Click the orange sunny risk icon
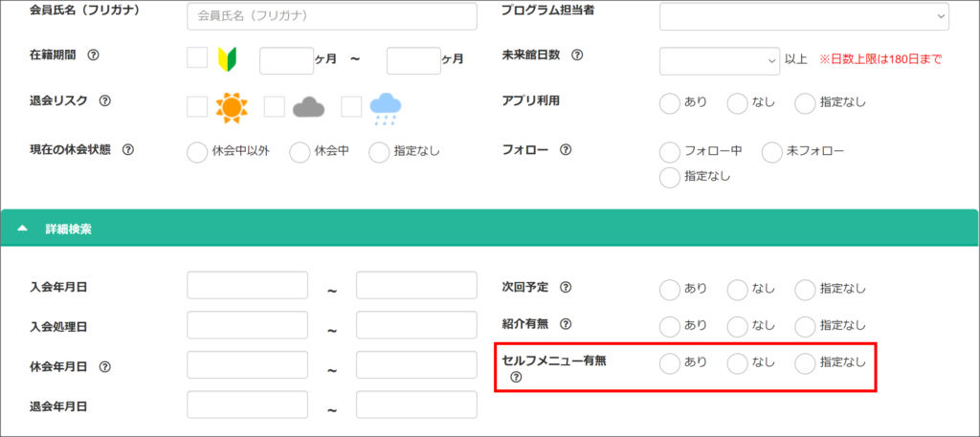This screenshot has height=437, width=980. coord(232,107)
